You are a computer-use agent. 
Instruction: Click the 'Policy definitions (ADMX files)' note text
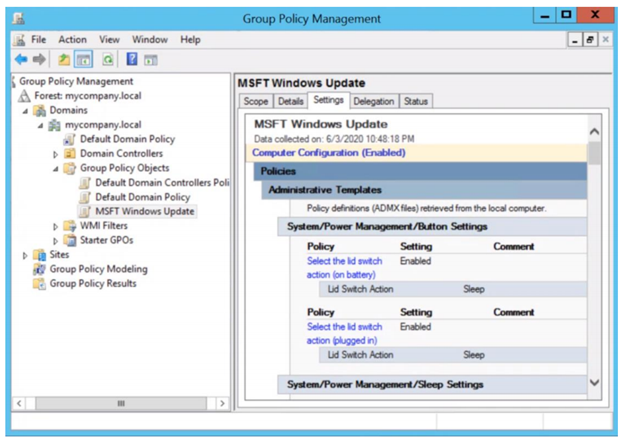click(426, 208)
